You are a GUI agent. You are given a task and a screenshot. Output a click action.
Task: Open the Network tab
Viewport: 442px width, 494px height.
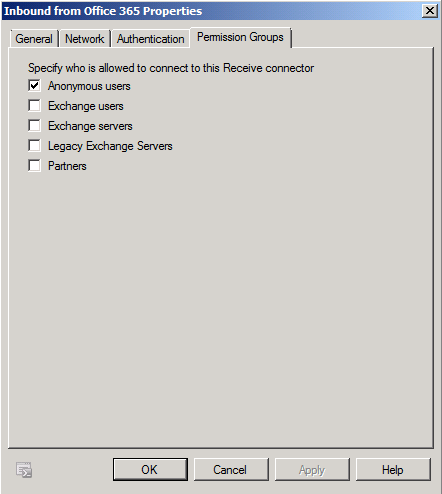(x=85, y=39)
